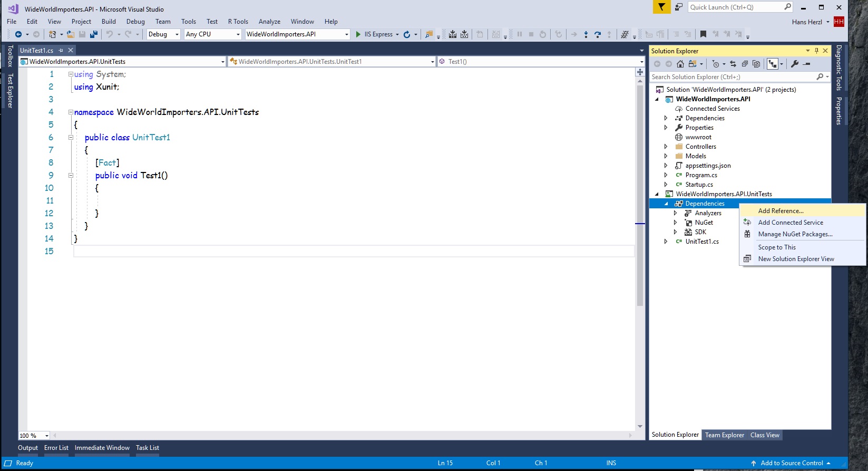Click Add to Source Control
Viewport: 868px width, 471px height.
[791, 463]
